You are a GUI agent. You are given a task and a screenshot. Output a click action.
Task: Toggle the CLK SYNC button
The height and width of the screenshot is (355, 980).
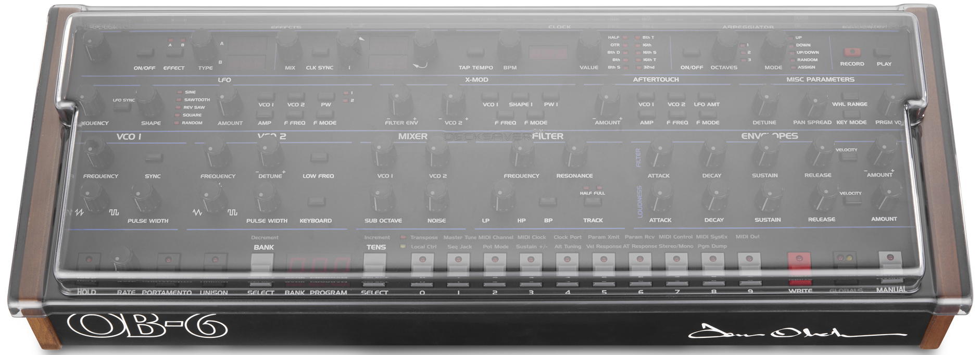320,52
